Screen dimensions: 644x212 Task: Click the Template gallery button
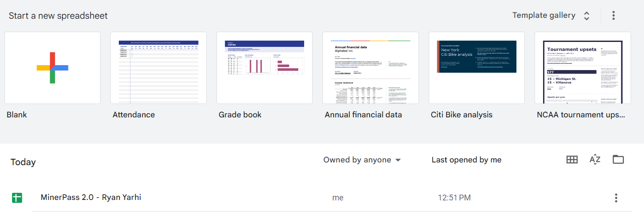tap(544, 16)
